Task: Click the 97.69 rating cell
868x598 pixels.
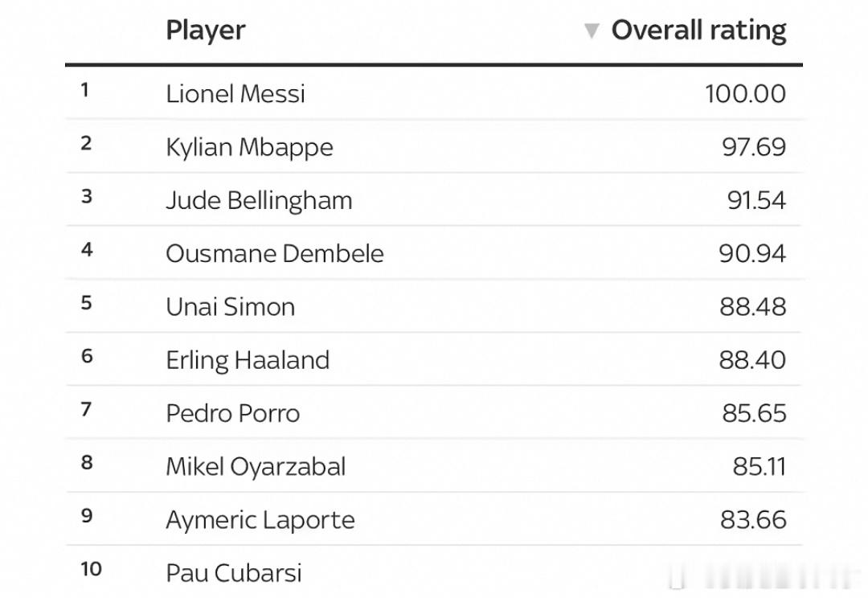Action: 753,147
